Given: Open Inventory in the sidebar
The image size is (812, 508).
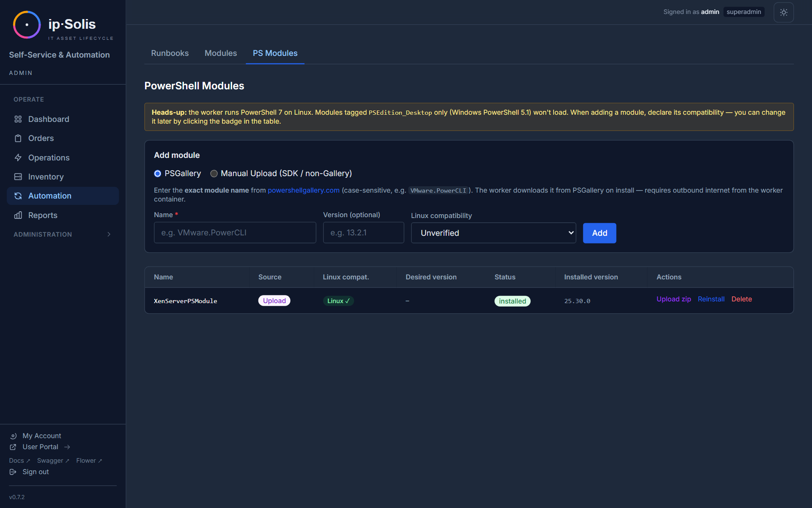Looking at the screenshot, I should pos(63,177).
